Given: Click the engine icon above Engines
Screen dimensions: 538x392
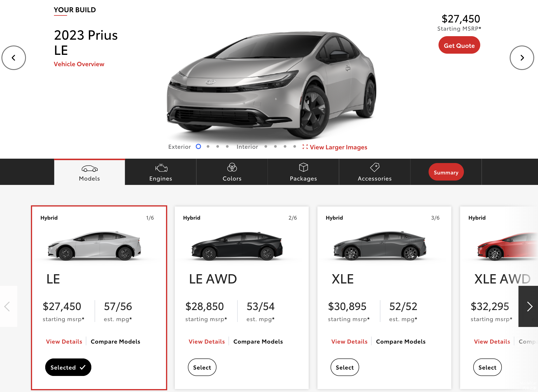Looking at the screenshot, I should [161, 168].
